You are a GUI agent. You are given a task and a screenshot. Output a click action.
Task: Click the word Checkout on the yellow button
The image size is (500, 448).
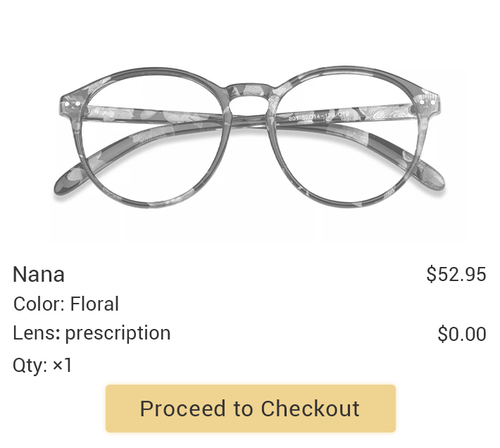tap(311, 409)
